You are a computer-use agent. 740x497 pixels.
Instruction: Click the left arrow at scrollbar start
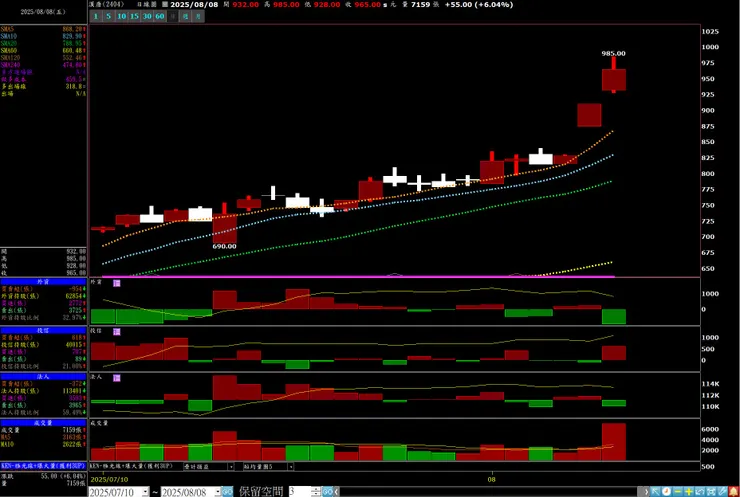336,492
